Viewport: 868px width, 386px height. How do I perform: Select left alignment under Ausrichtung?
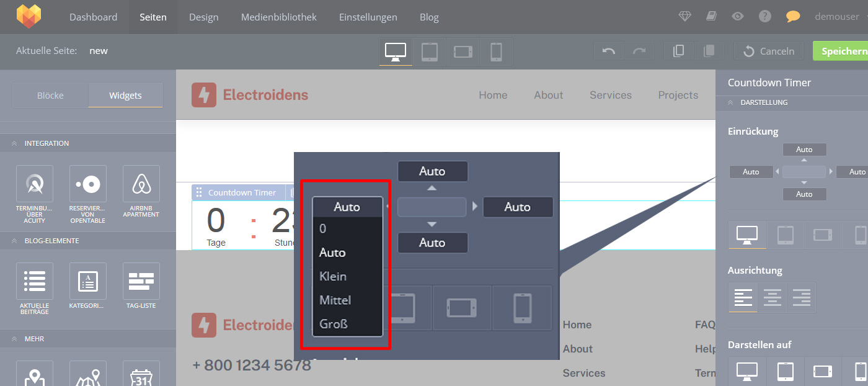743,298
